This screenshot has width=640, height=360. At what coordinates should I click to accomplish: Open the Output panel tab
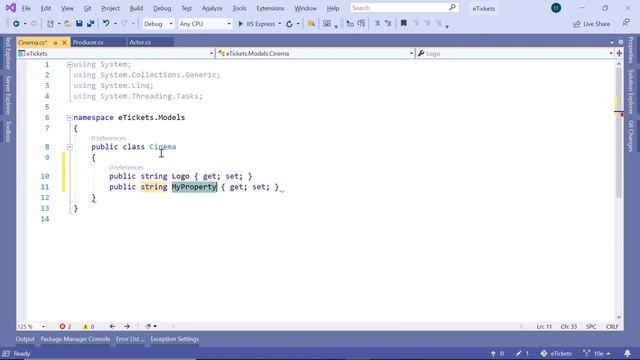click(25, 339)
